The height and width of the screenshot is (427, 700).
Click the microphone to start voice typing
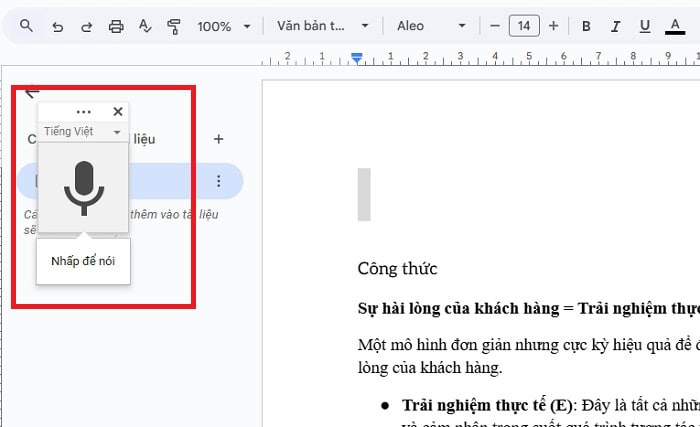click(84, 187)
